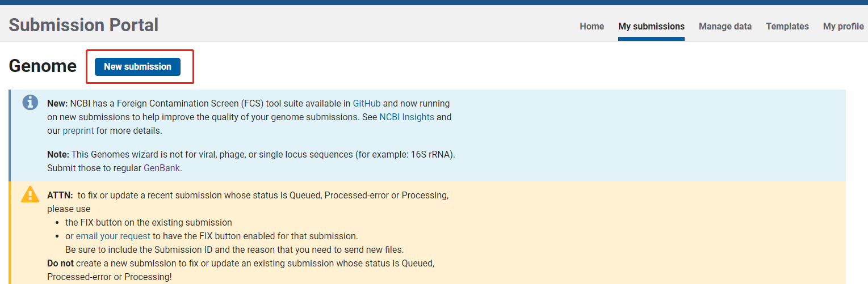Click the bold Do not warning text

pos(60,264)
